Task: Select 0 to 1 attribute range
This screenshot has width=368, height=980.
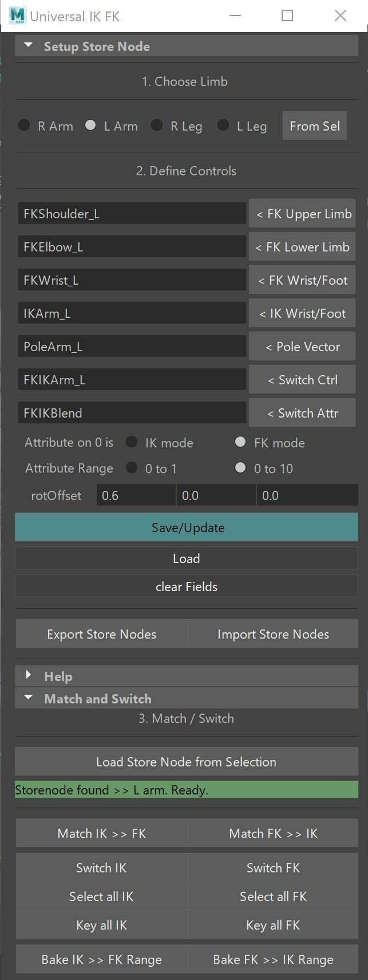Action: [x=132, y=468]
